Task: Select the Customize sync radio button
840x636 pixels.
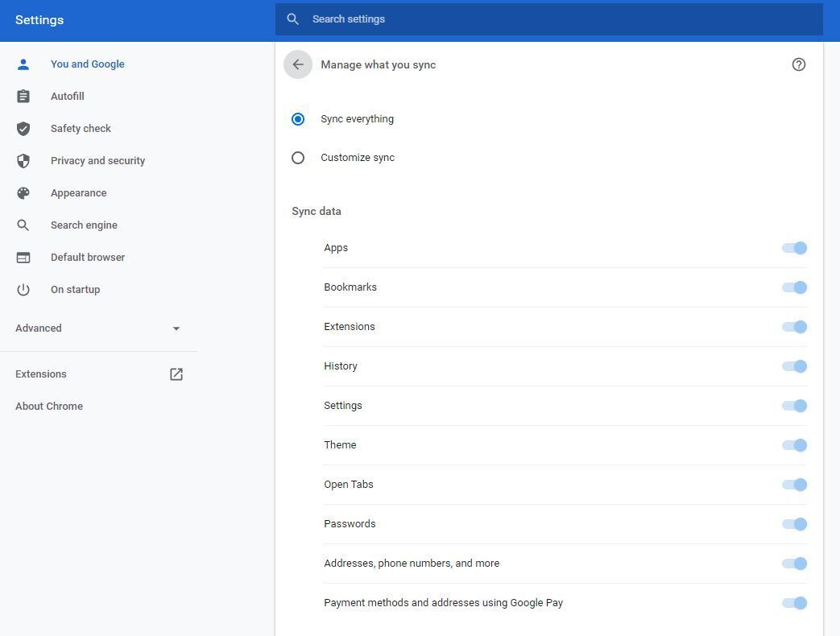Action: pos(298,158)
